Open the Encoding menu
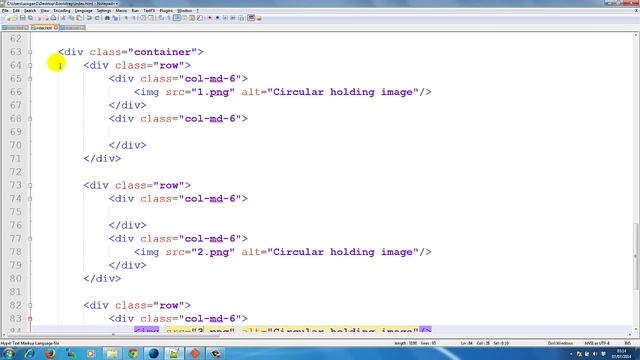Viewport: 640px width, 360px height. click(62, 11)
